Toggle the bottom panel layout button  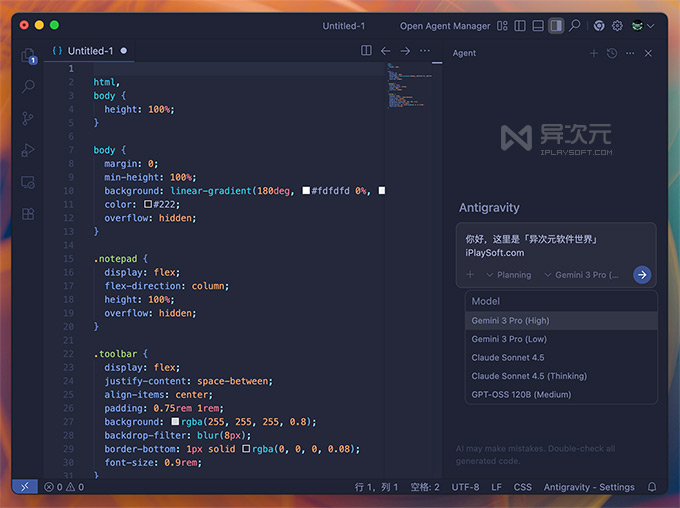pyautogui.click(x=537, y=26)
